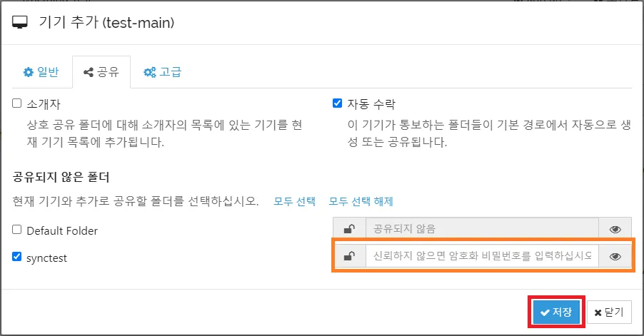Viewport: 644px width, 336px height.
Task: Select the 공유 tab
Action: click(x=101, y=72)
